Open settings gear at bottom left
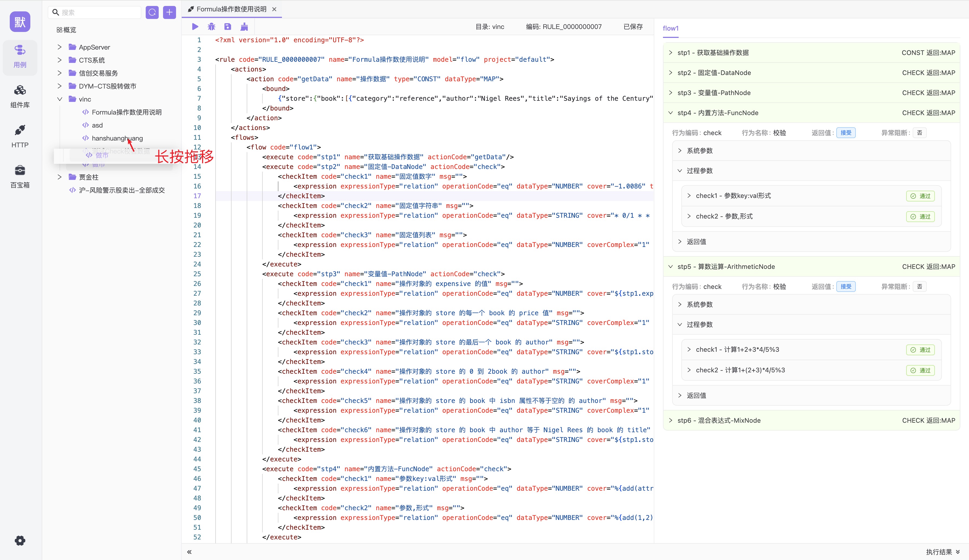This screenshot has width=969, height=560. point(20,541)
